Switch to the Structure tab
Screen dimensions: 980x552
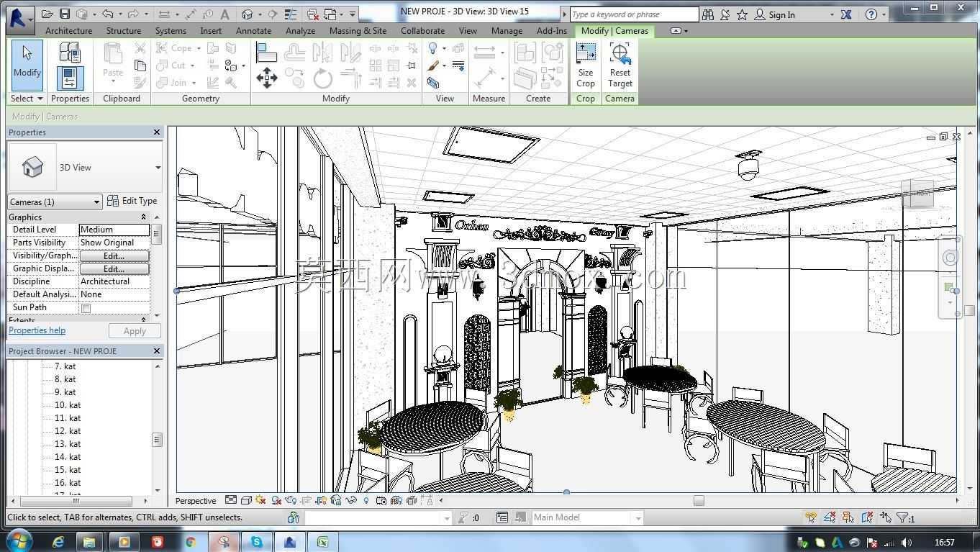click(x=124, y=31)
